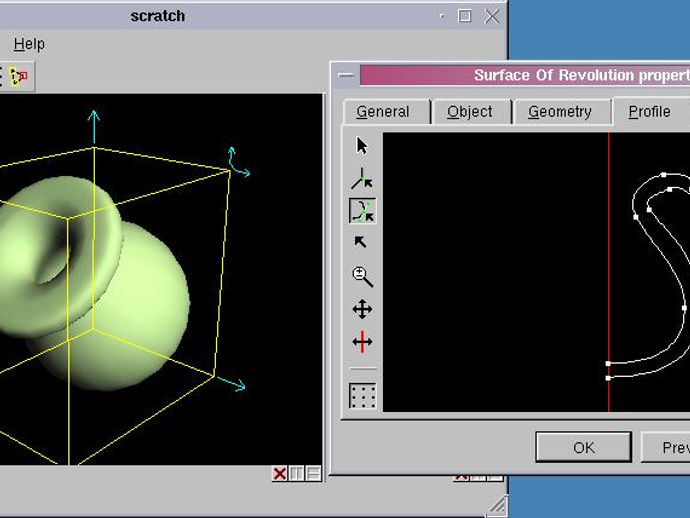Select the arrow pointer tool in Profile editor

tap(362, 146)
